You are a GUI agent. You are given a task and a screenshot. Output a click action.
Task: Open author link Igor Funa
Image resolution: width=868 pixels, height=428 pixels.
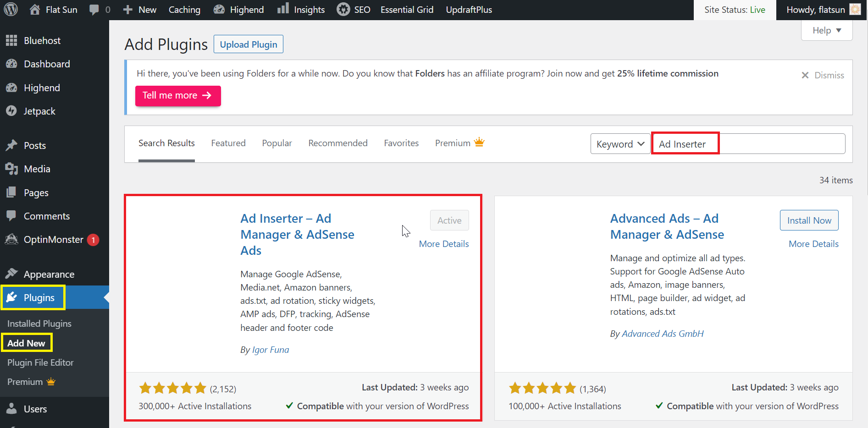[271, 350]
